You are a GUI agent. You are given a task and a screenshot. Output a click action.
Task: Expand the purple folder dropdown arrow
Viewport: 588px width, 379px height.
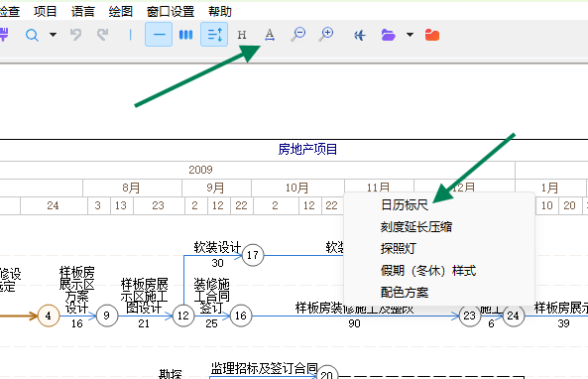click(x=410, y=35)
